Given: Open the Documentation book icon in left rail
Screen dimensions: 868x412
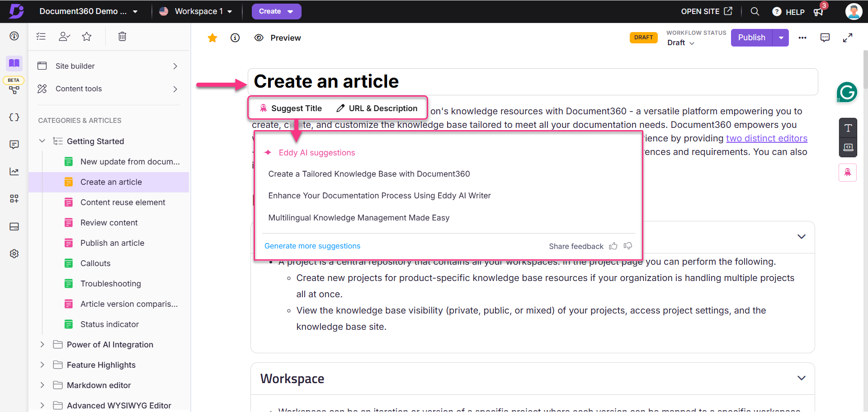Looking at the screenshot, I should point(14,63).
